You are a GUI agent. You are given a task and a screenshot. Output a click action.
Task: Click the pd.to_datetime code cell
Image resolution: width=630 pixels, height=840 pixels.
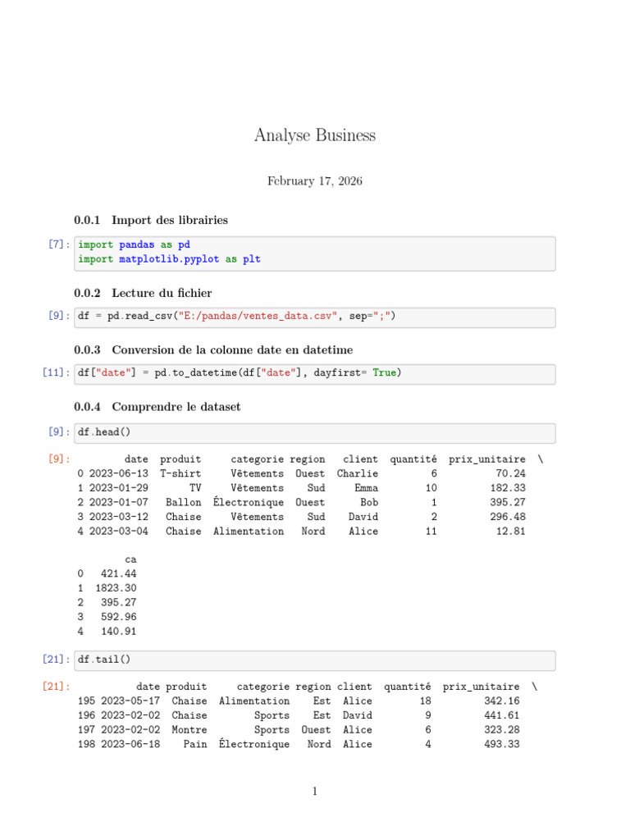(x=315, y=374)
